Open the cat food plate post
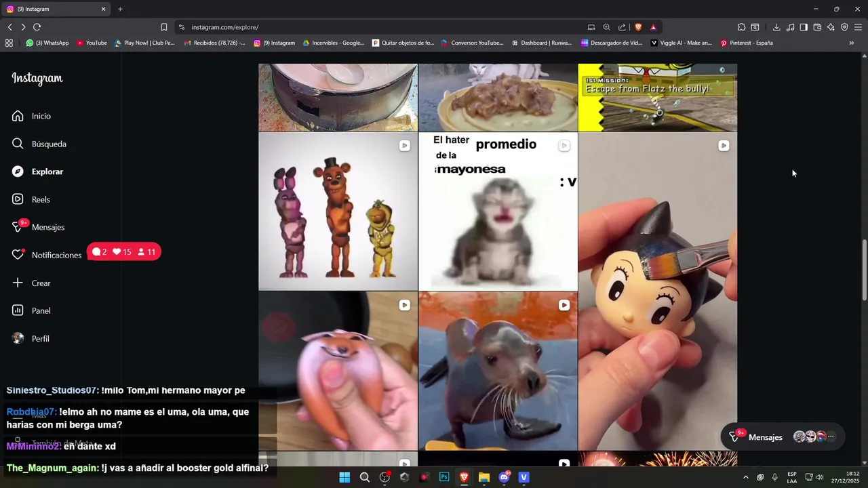The height and width of the screenshot is (488, 868). tap(498, 98)
